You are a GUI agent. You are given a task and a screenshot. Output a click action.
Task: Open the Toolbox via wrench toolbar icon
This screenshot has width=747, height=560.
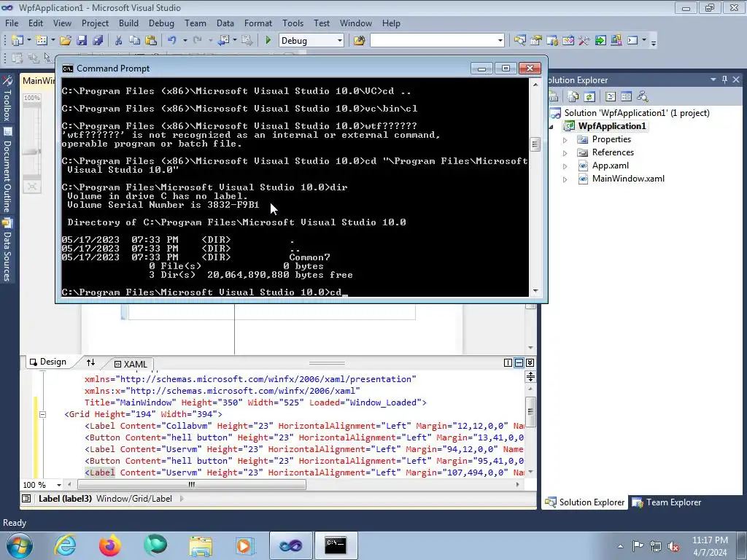point(584,41)
